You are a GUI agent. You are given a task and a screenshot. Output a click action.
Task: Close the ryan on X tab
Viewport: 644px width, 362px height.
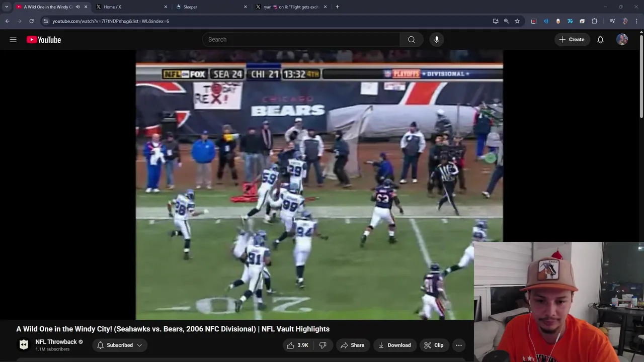point(326,7)
